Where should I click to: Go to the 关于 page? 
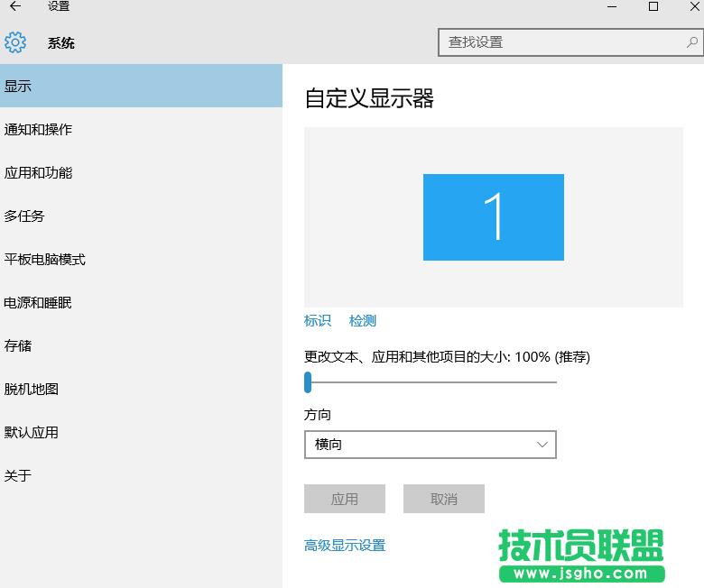18,476
